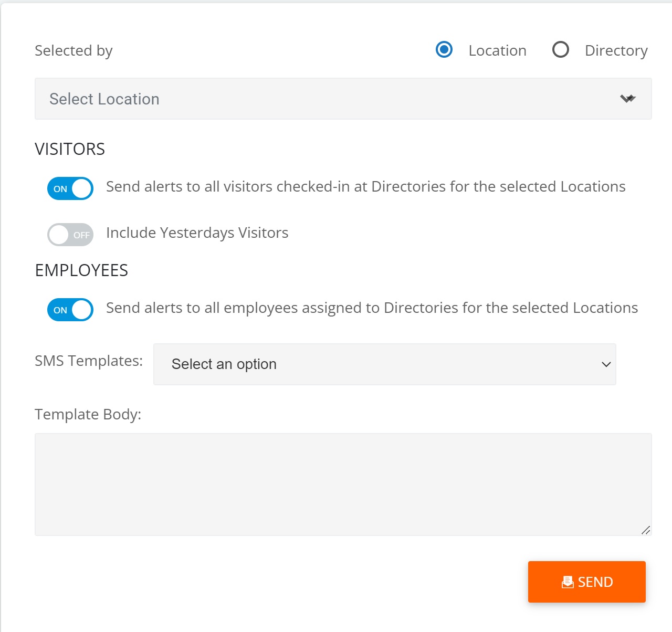The image size is (672, 632).
Task: Click the SEND button
Action: 587,582
